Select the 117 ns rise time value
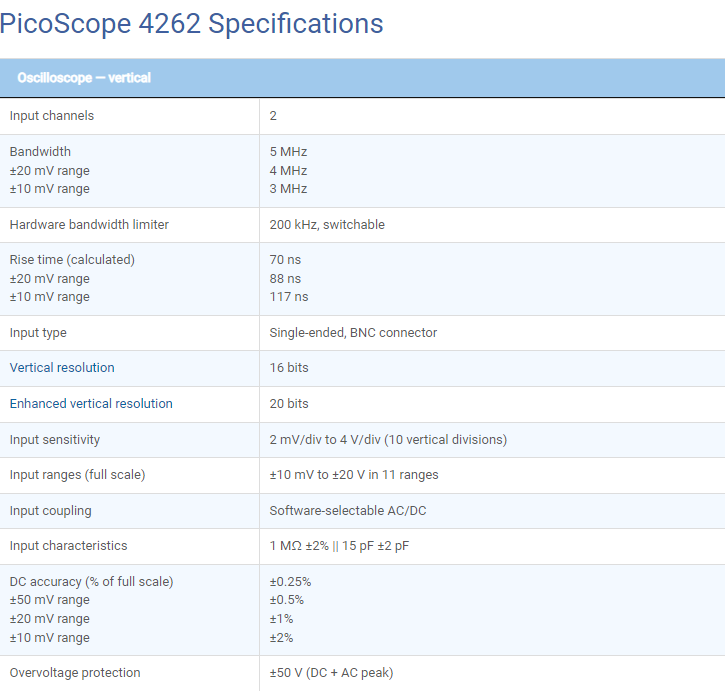Viewport: 725px width, 694px height. [x=289, y=297]
